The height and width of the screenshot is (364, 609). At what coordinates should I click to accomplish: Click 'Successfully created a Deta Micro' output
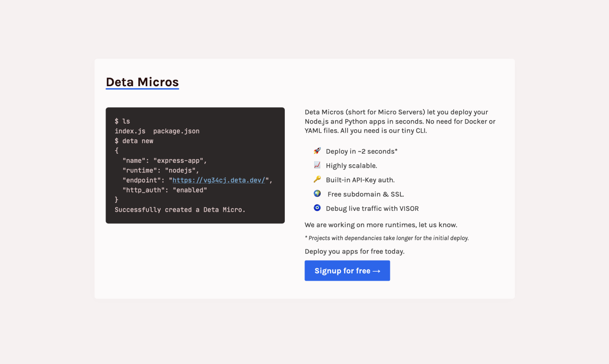click(x=180, y=209)
